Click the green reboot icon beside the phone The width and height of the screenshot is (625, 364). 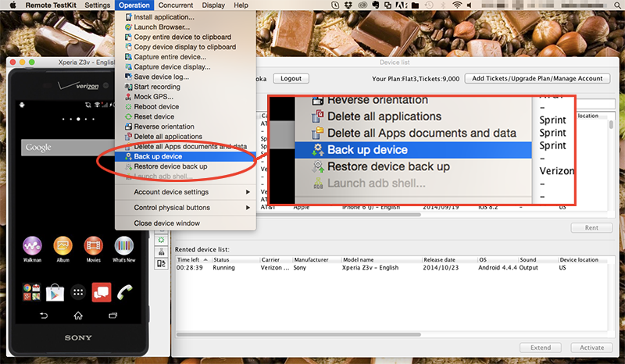(x=161, y=240)
